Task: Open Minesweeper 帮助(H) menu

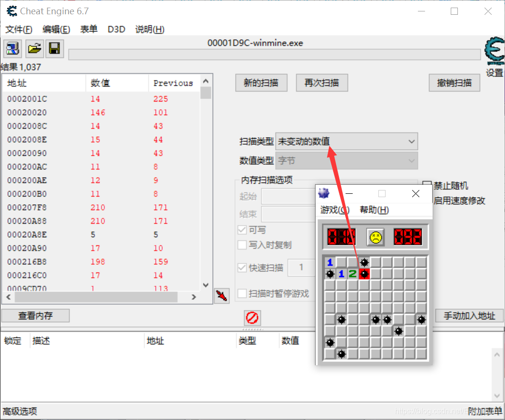Action: pyautogui.click(x=374, y=210)
